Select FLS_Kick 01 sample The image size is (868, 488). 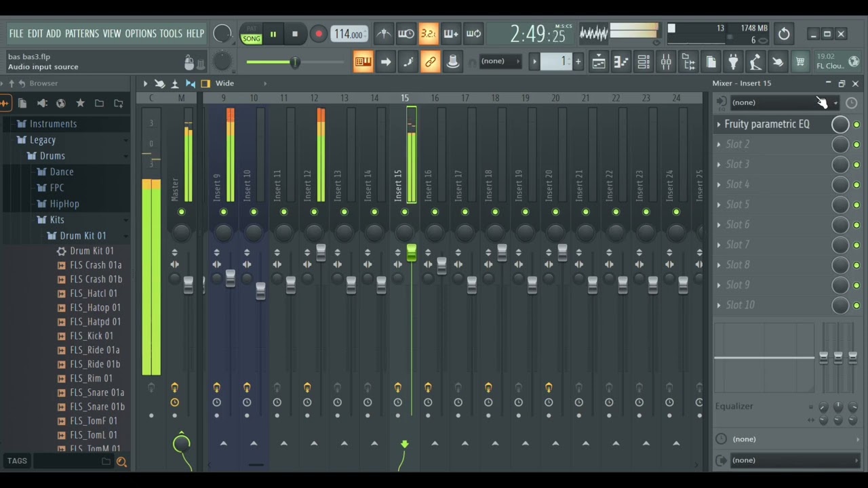click(x=92, y=336)
